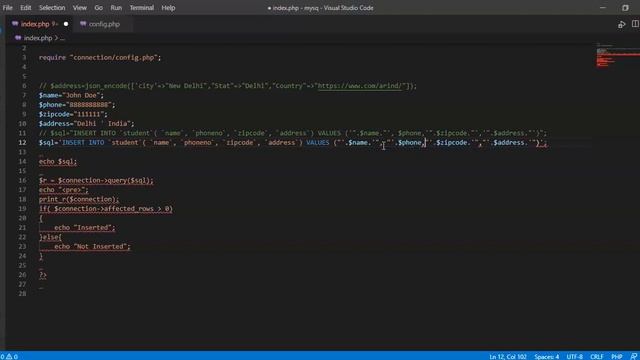Open the File menu

click(7, 8)
